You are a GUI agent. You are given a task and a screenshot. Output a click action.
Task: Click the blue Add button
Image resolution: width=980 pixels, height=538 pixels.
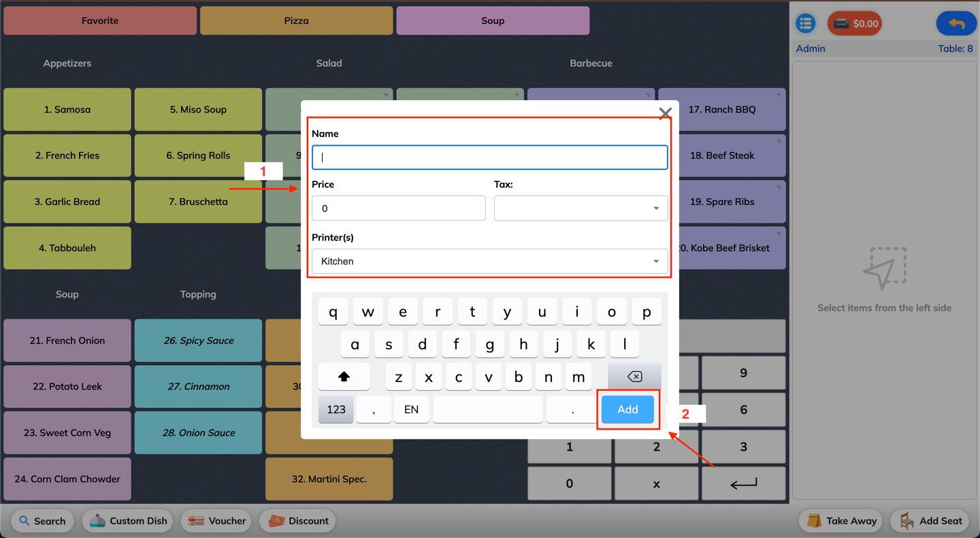[627, 409]
